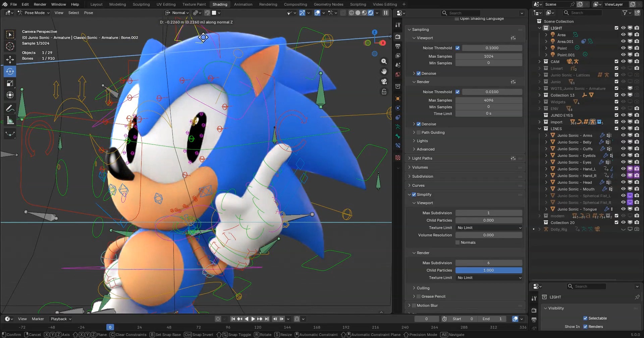The image size is (644, 338).
Task: Click the Viewport Max Samples field
Action: (489, 56)
